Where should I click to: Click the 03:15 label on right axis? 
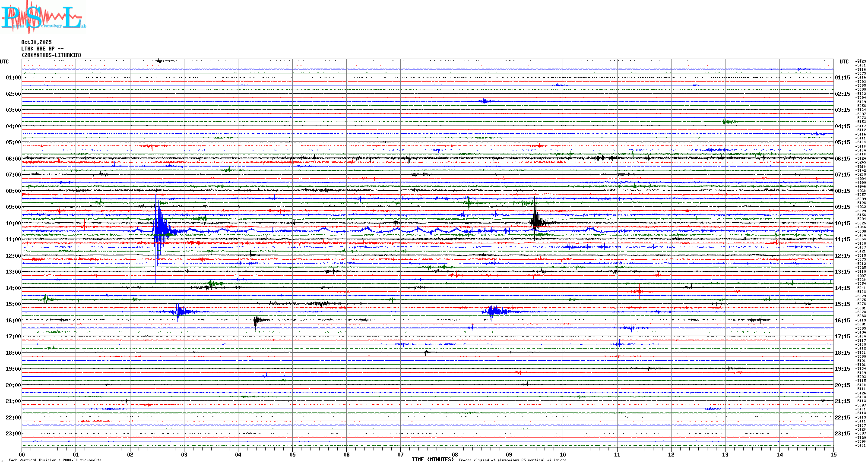(x=842, y=110)
